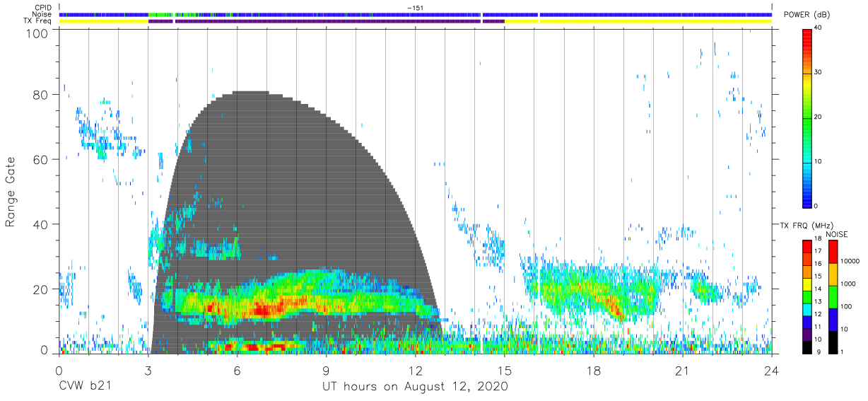Click the 30 label on the power colorbar
This screenshot has width=868, height=401.
pos(819,72)
